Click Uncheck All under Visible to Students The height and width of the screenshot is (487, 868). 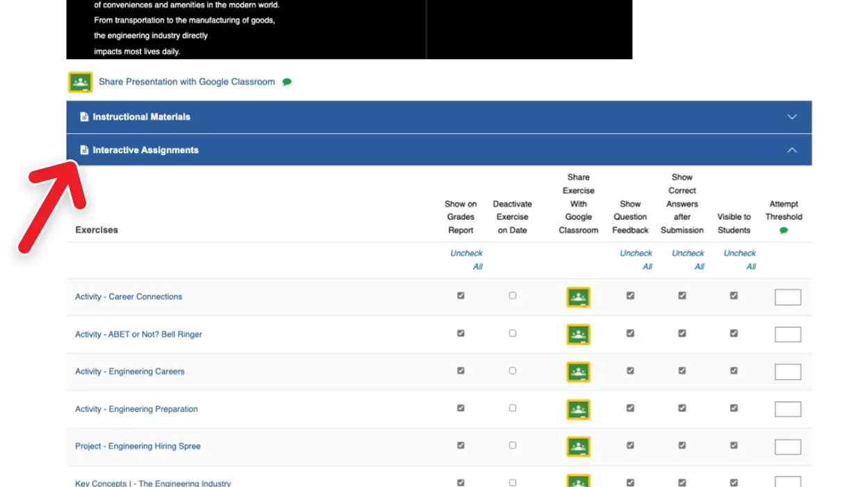tap(739, 260)
